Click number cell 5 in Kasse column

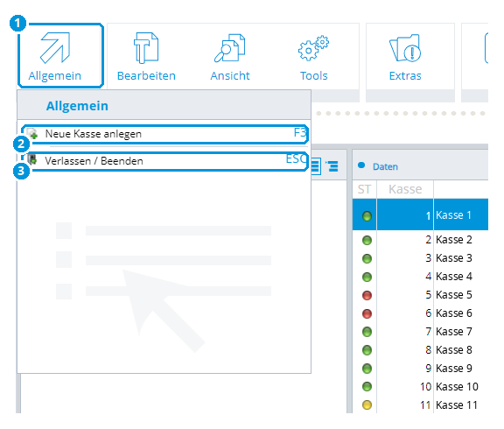405,295
